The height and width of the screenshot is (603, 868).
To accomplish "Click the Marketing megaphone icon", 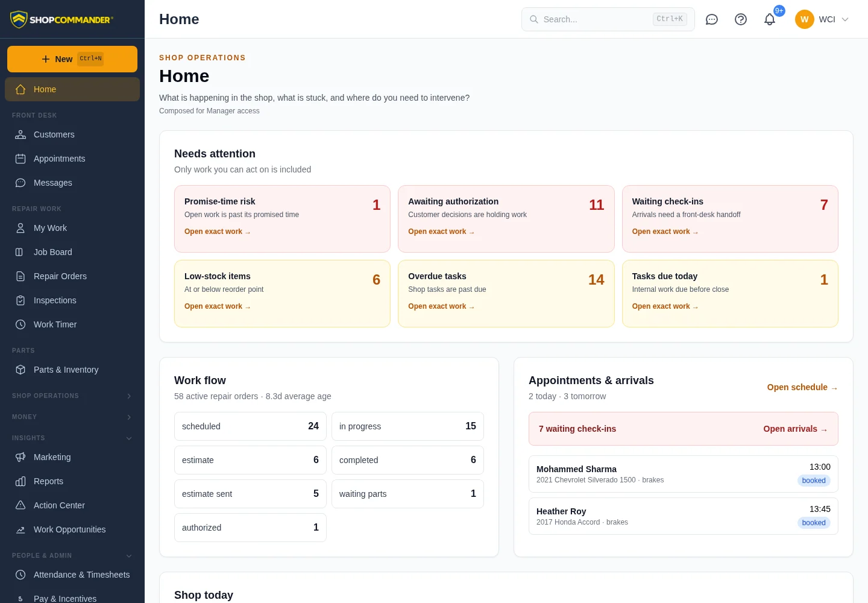I will pos(20,457).
